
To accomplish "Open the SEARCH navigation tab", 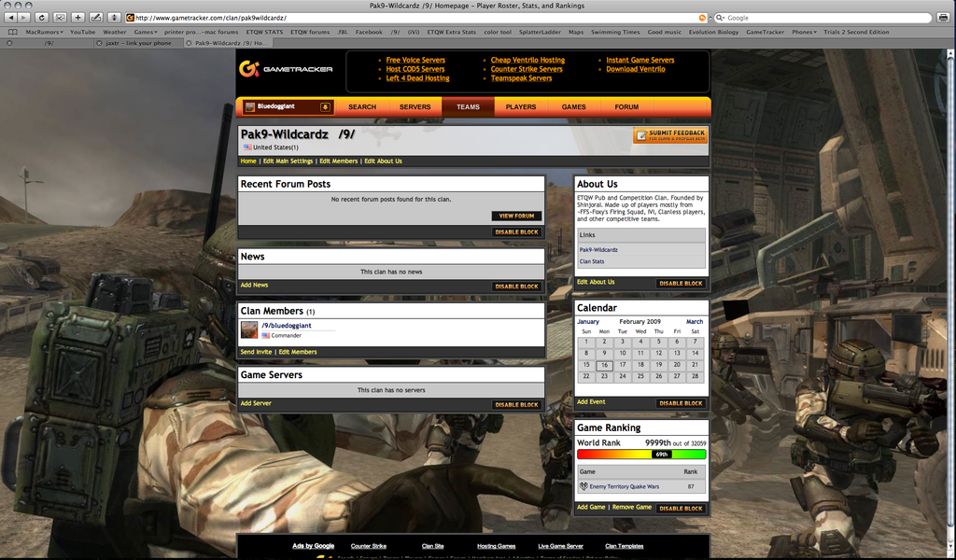I will tap(362, 106).
